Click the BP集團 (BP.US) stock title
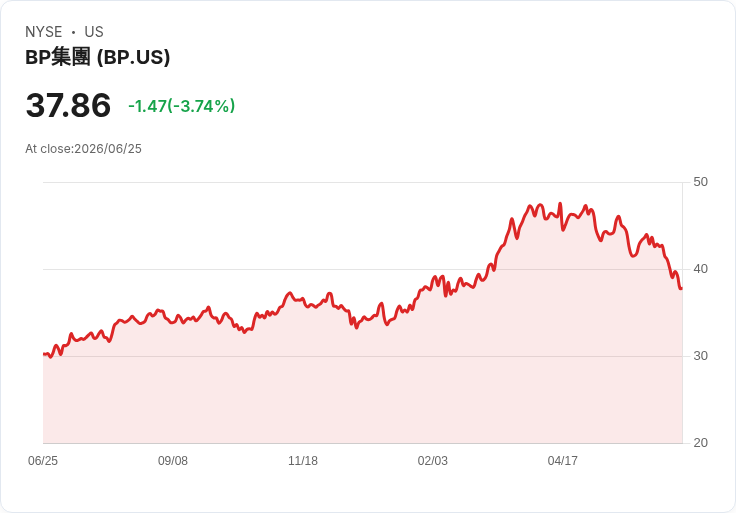Image resolution: width=736 pixels, height=513 pixels. (98, 57)
